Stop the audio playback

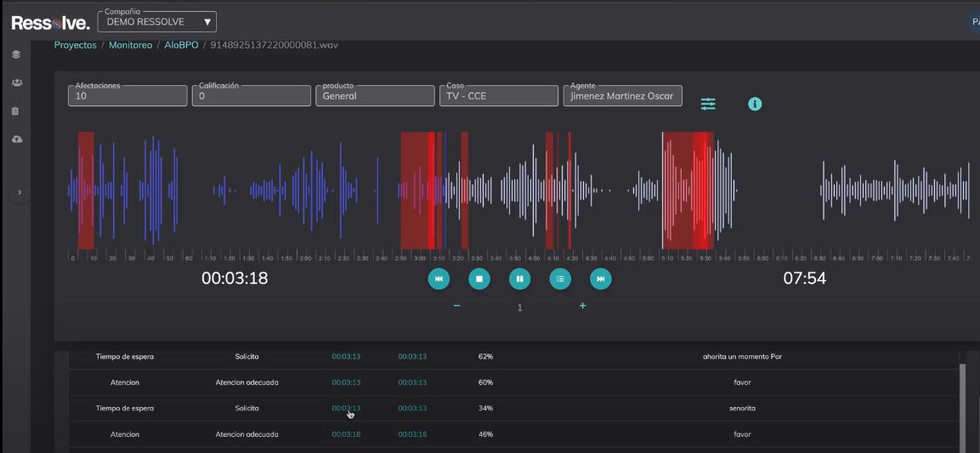(x=479, y=278)
